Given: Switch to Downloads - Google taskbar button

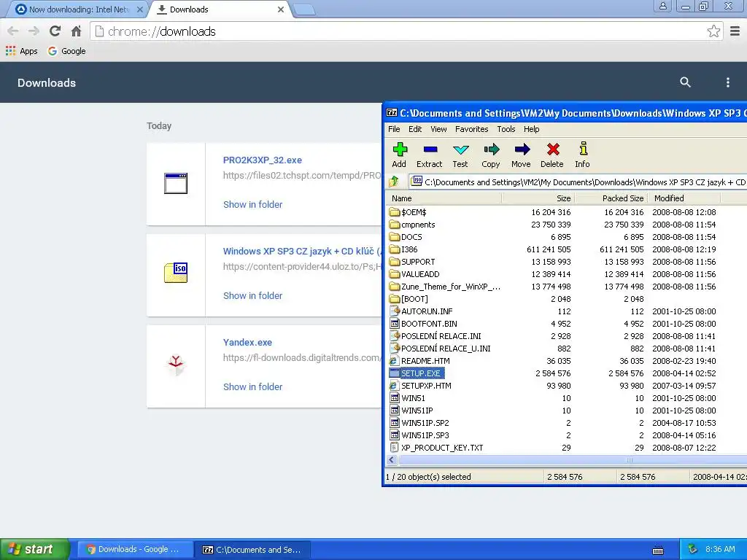Looking at the screenshot, I should tap(135, 549).
